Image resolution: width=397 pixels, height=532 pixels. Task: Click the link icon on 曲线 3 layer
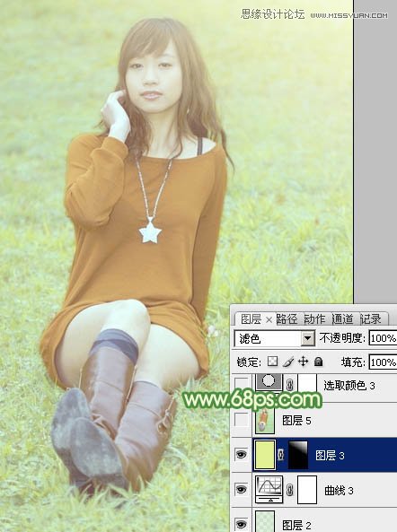pyautogui.click(x=290, y=490)
